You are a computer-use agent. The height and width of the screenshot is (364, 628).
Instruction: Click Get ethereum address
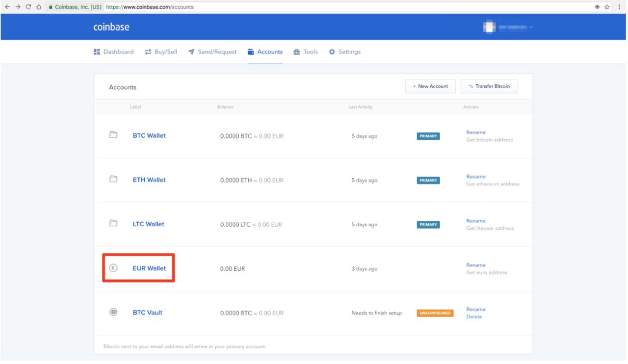coord(493,184)
